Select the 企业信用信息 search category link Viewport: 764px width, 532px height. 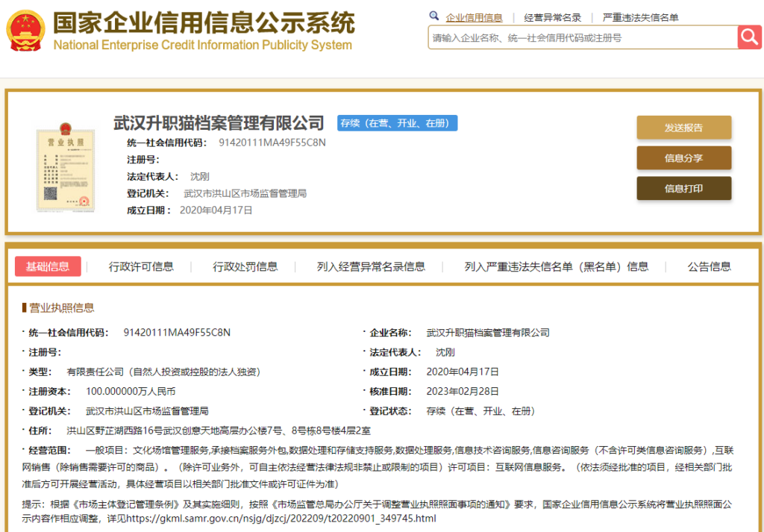[x=474, y=16]
